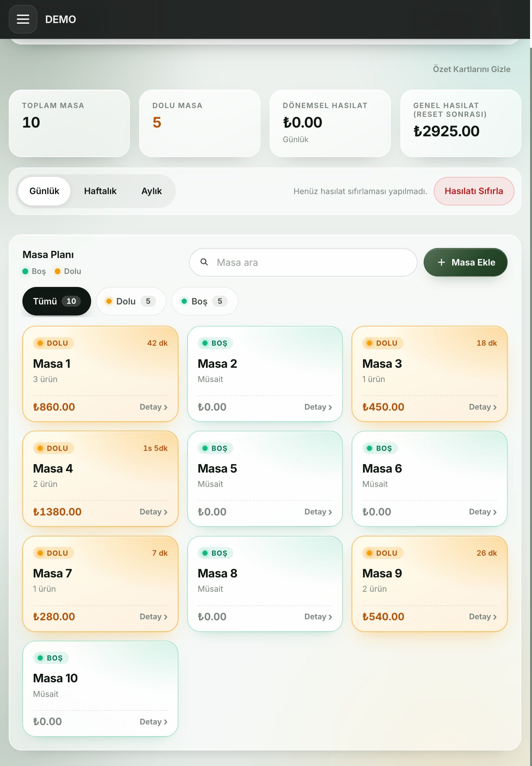Click the green dot in Boş filter
Viewport: 532px width, 766px height.
pyautogui.click(x=184, y=301)
